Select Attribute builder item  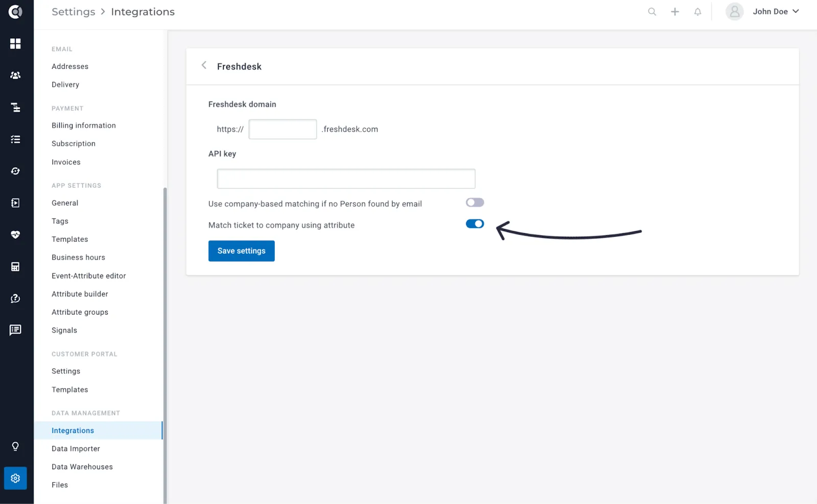80,294
